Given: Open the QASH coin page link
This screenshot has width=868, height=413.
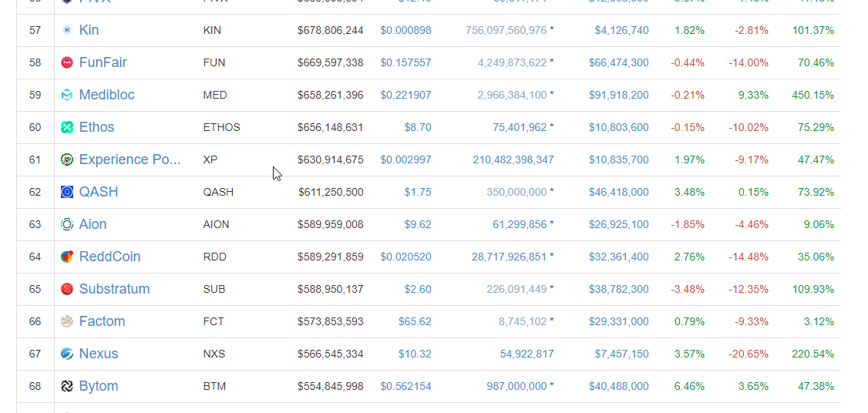Looking at the screenshot, I should 99,192.
